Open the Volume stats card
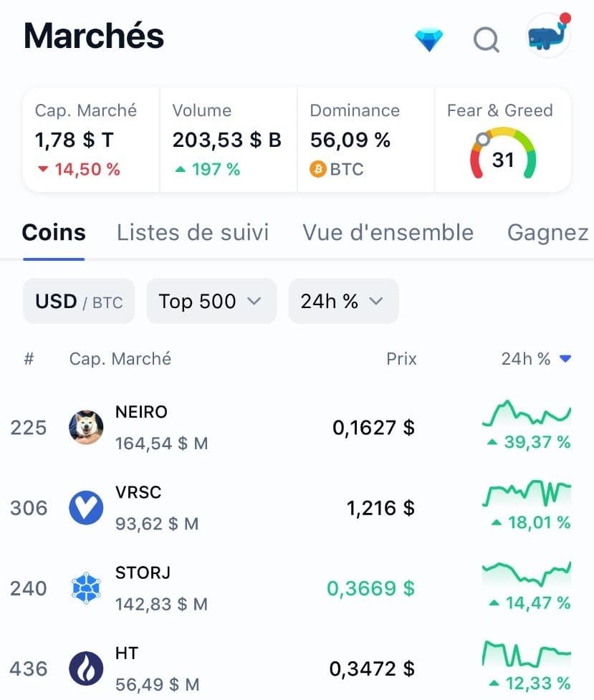The width and height of the screenshot is (594, 700). click(x=229, y=140)
